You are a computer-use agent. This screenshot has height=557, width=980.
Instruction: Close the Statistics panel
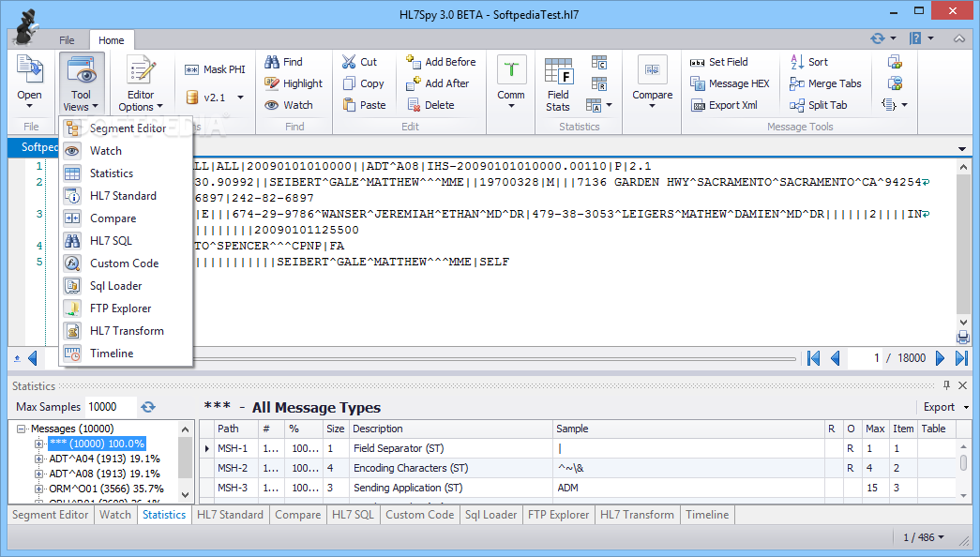coord(962,385)
